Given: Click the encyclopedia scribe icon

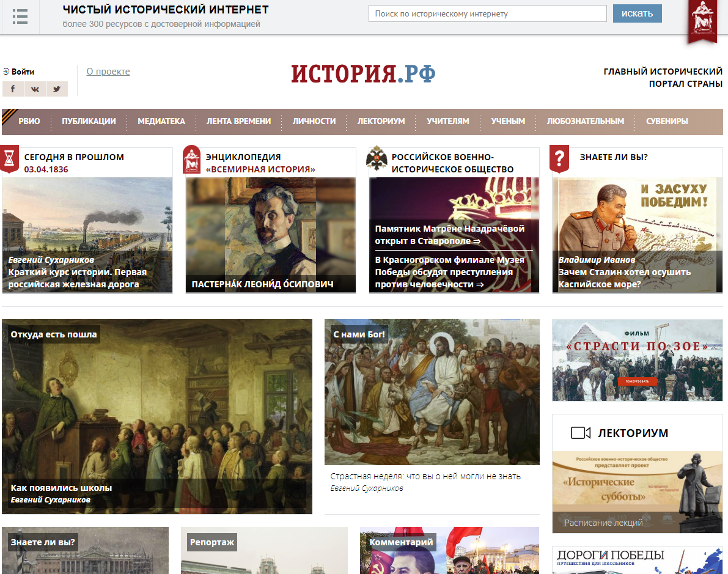Looking at the screenshot, I should (191, 159).
